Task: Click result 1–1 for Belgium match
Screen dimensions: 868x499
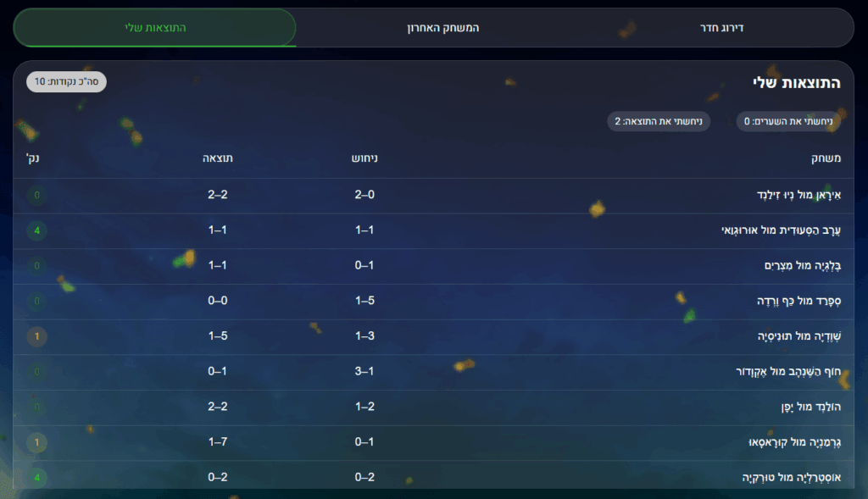Action: (218, 265)
